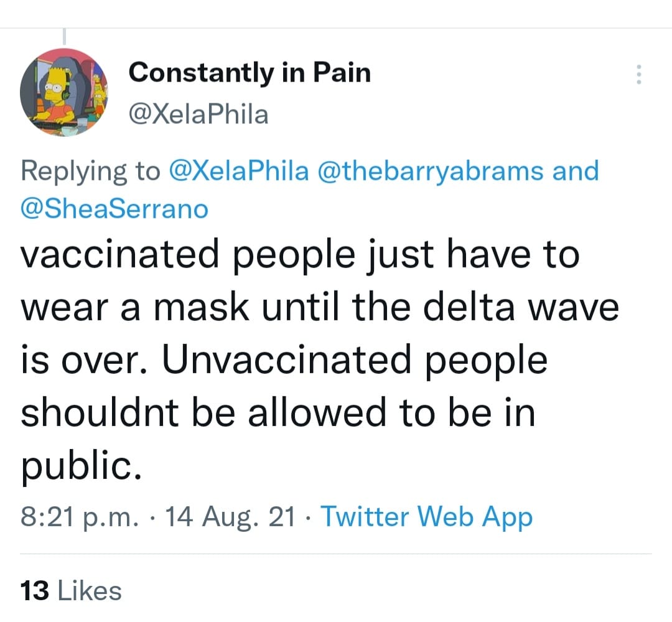The width and height of the screenshot is (672, 622).
Task: Click the "8:21 p.m." timestamp
Action: point(78,518)
